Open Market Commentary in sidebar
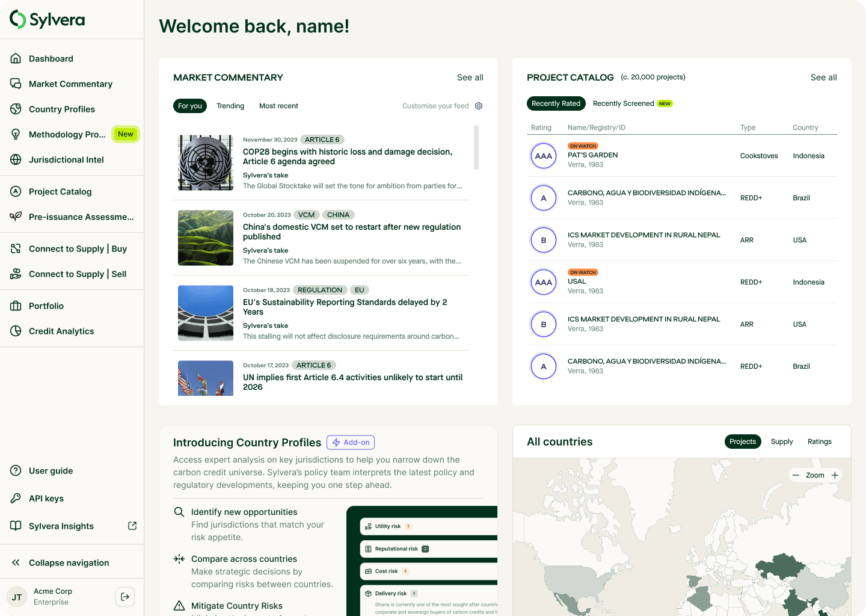 [x=72, y=84]
